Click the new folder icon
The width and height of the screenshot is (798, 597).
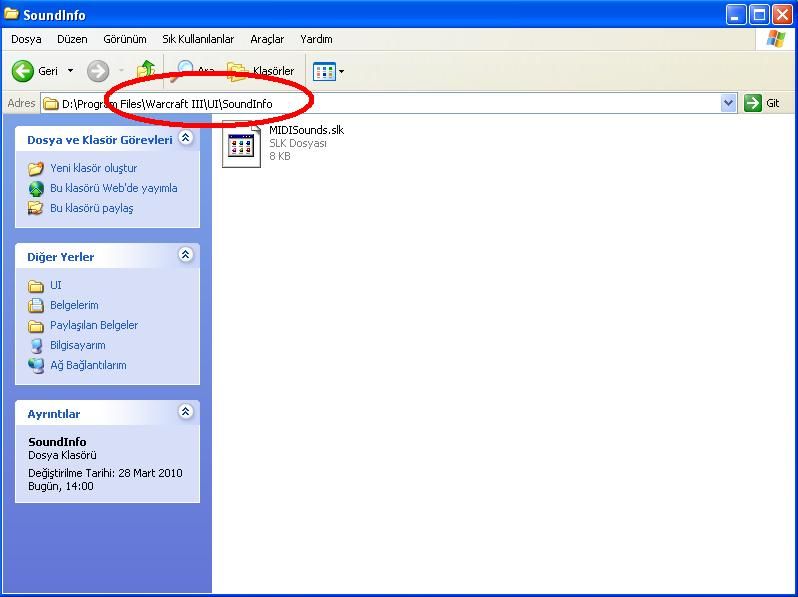click(x=36, y=168)
